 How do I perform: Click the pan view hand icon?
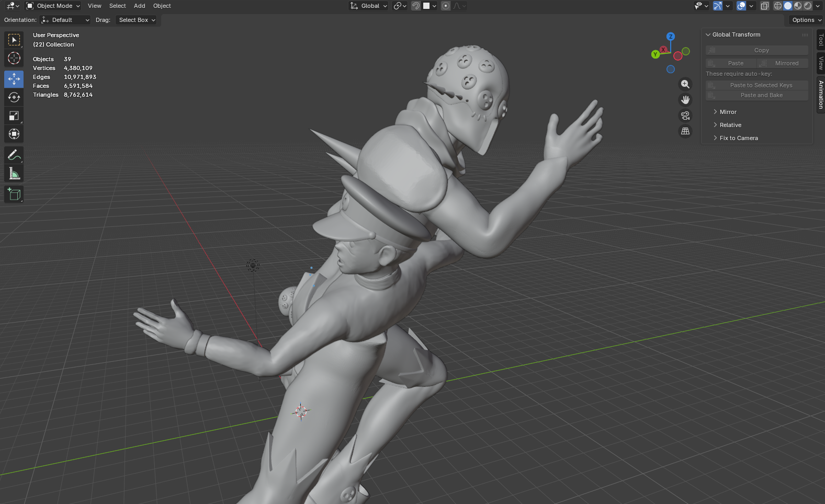tap(685, 100)
